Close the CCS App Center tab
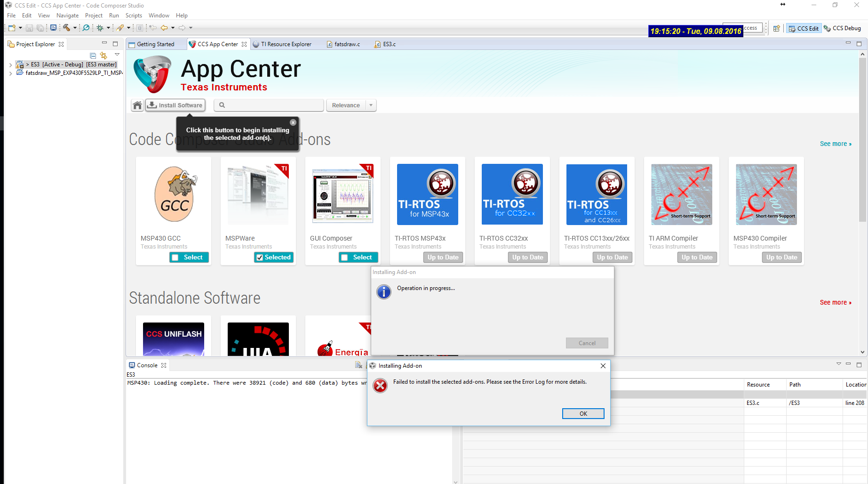 click(x=244, y=44)
